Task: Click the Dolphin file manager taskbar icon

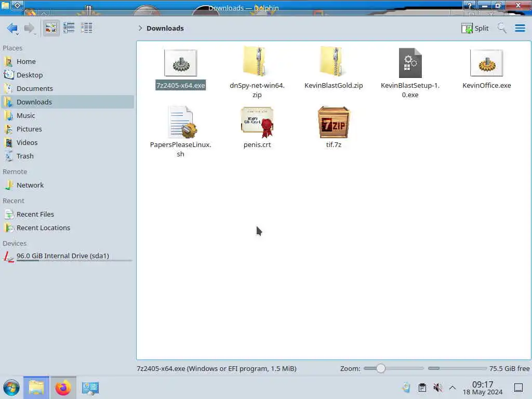Action: 36,388
